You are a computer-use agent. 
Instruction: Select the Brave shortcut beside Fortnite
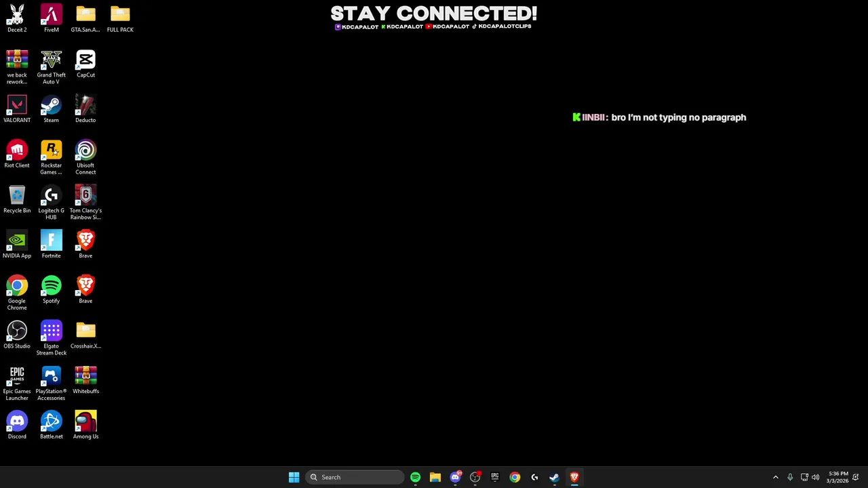(85, 245)
